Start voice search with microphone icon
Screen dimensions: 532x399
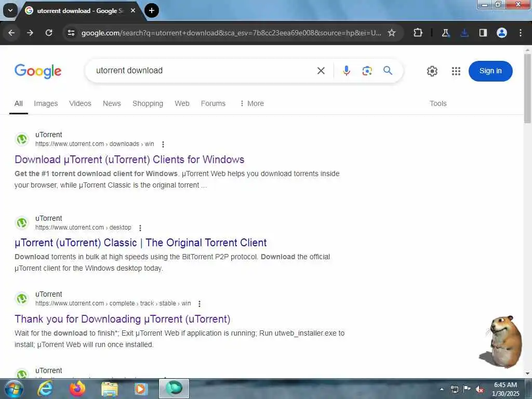coord(347,71)
